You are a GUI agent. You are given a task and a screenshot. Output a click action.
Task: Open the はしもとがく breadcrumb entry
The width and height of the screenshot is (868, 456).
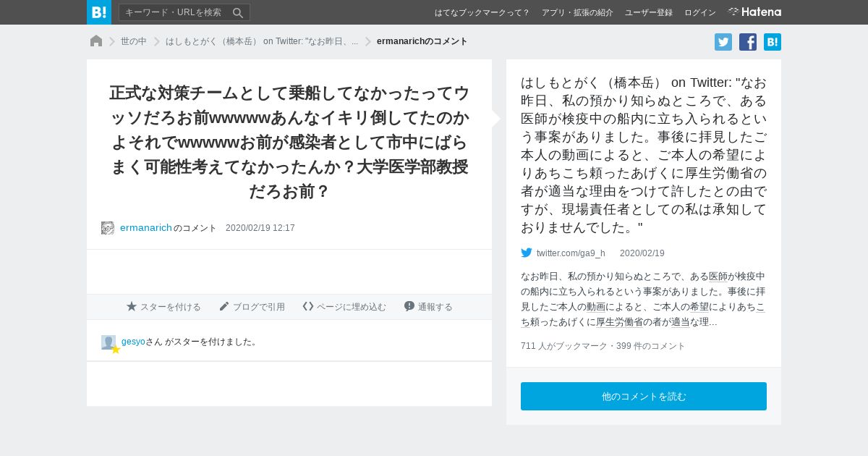click(262, 41)
